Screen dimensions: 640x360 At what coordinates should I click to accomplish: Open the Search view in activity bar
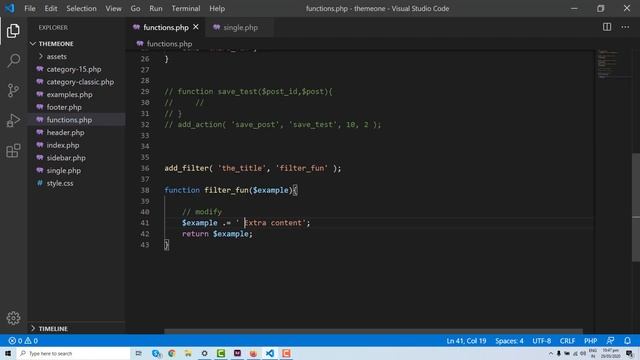(x=13, y=60)
